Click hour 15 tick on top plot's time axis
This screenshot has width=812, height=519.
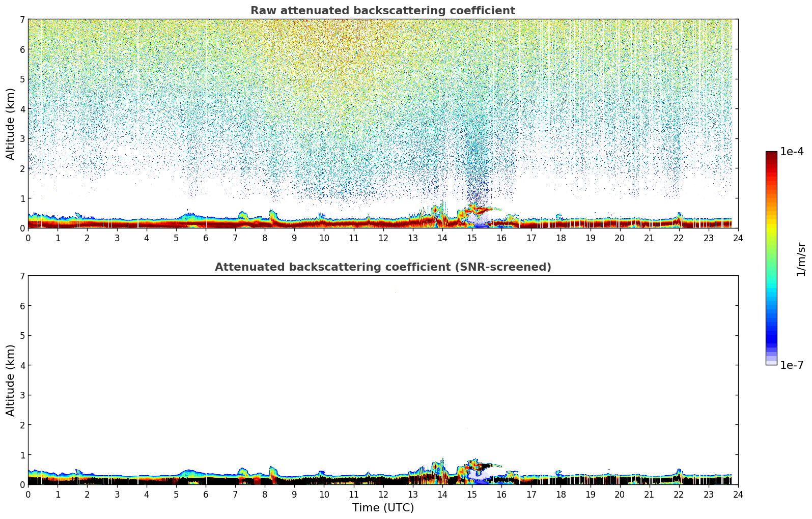tap(472, 238)
